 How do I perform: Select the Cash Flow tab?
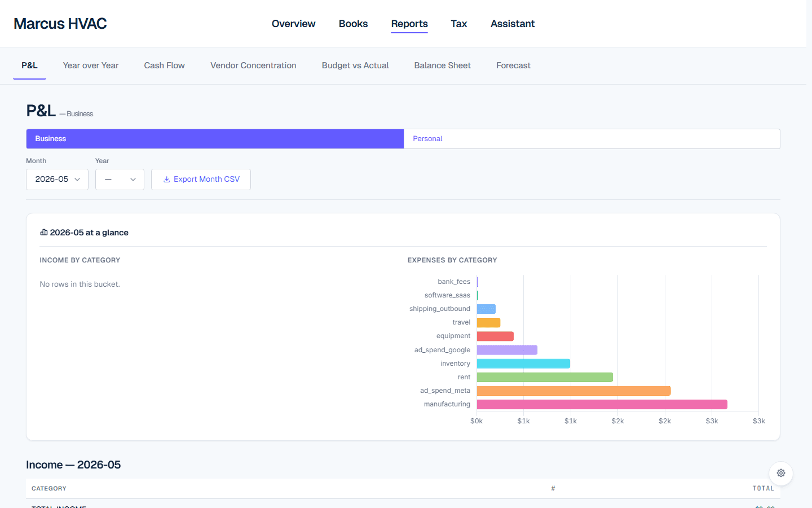pos(164,65)
